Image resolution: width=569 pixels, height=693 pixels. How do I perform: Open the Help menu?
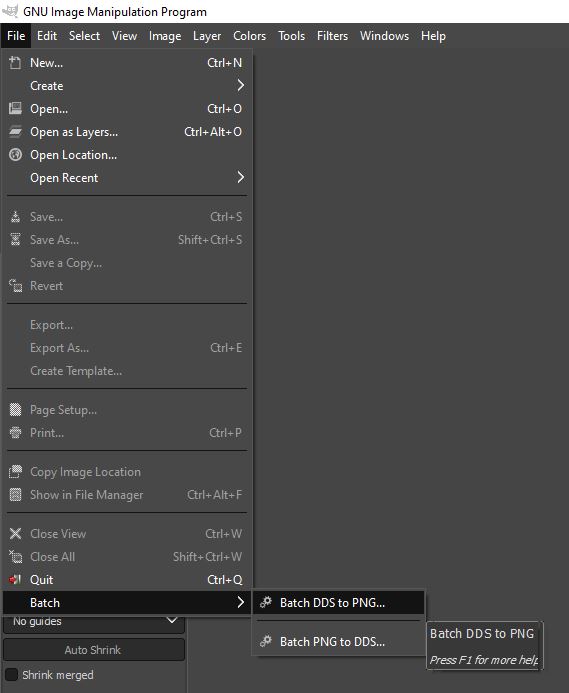click(433, 36)
